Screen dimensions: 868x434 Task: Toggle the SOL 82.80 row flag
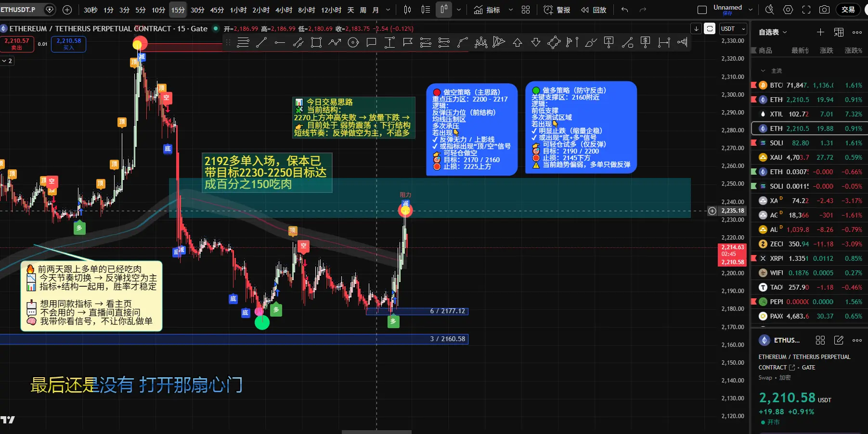tap(754, 143)
